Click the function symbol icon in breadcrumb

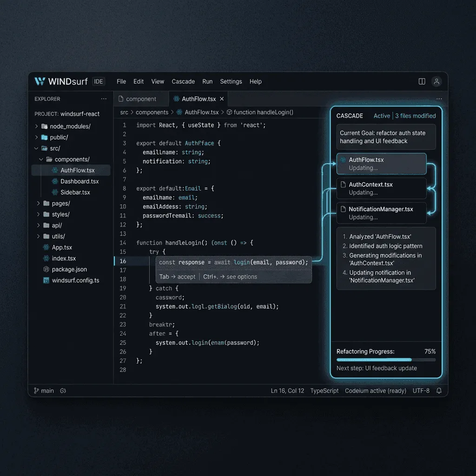[x=230, y=112]
